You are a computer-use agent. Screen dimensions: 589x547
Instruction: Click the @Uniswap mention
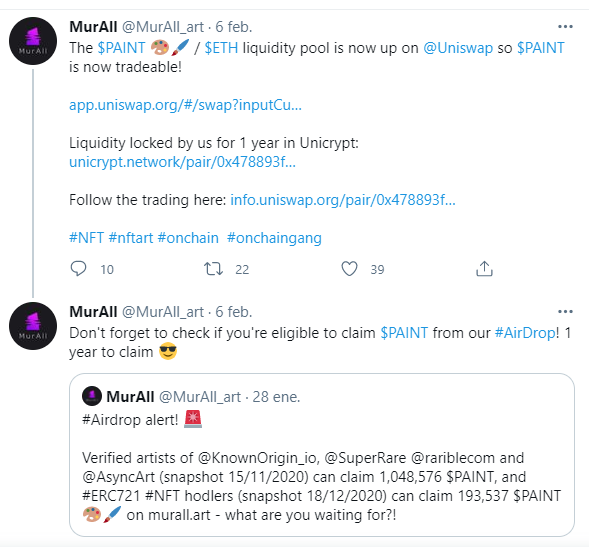[x=458, y=48]
